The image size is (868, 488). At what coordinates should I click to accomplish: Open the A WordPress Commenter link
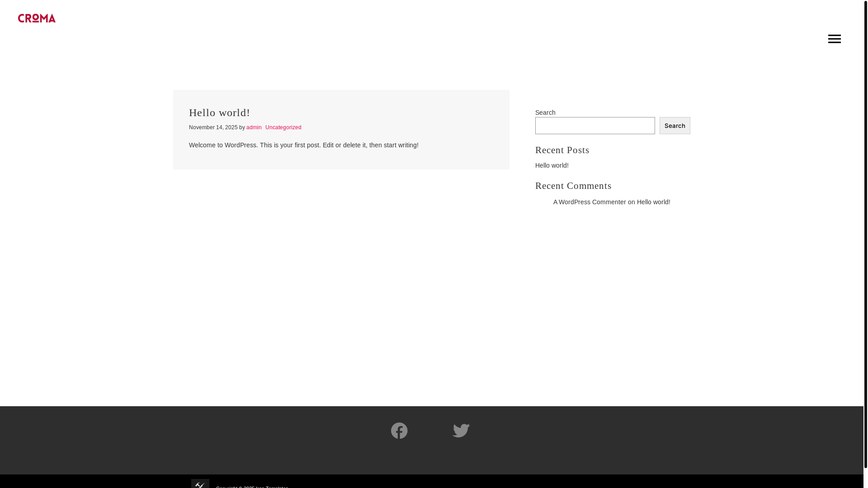589,202
